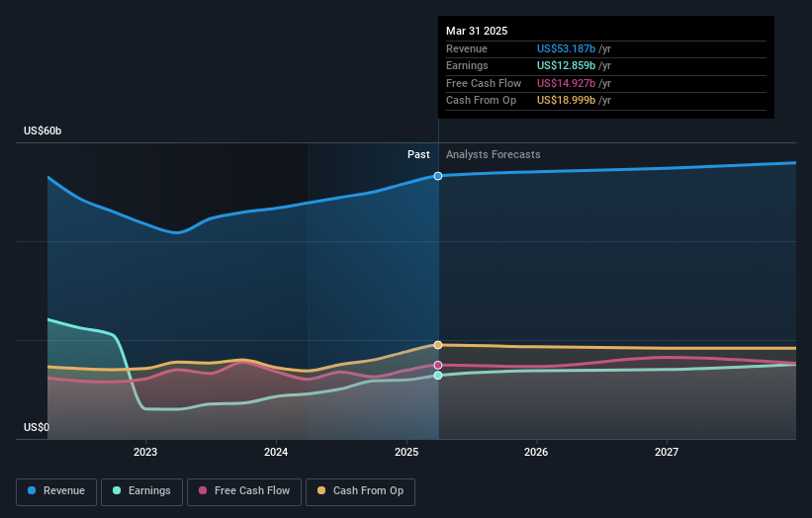The height and width of the screenshot is (518, 812).
Task: Click the Revenue row label in tooltip
Action: (467, 48)
